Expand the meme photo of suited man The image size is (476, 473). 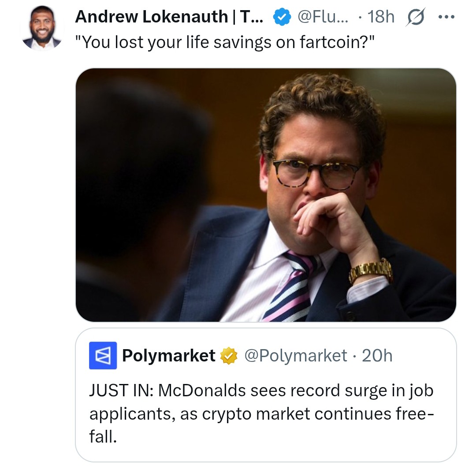pos(266,195)
